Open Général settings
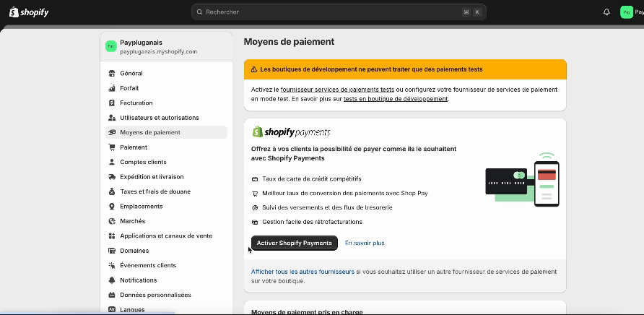 tap(166, 73)
